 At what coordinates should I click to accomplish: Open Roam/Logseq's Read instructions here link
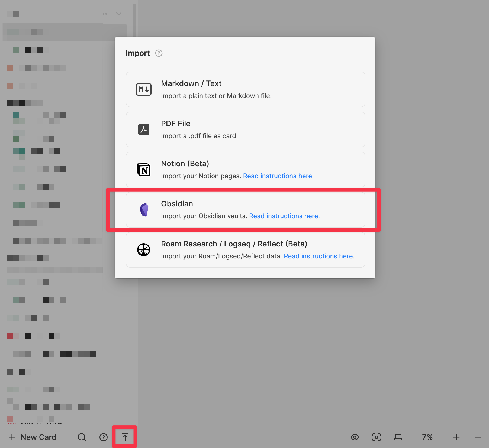coord(318,256)
